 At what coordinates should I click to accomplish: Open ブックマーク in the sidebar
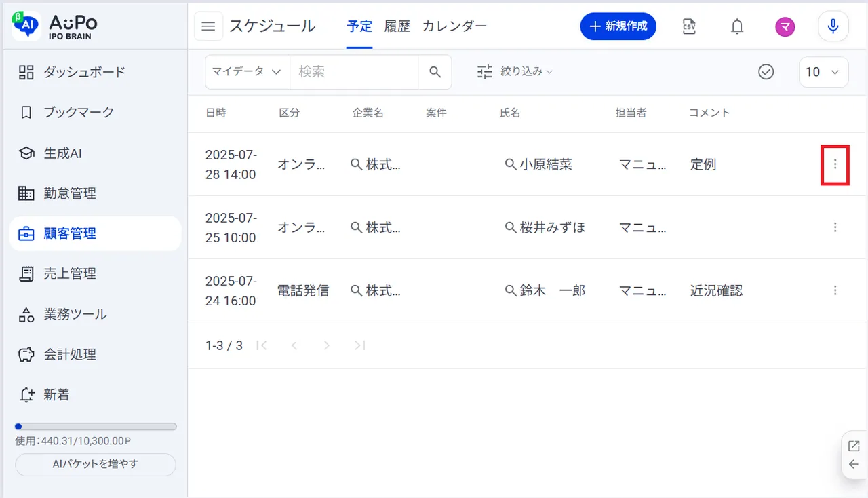click(96, 112)
